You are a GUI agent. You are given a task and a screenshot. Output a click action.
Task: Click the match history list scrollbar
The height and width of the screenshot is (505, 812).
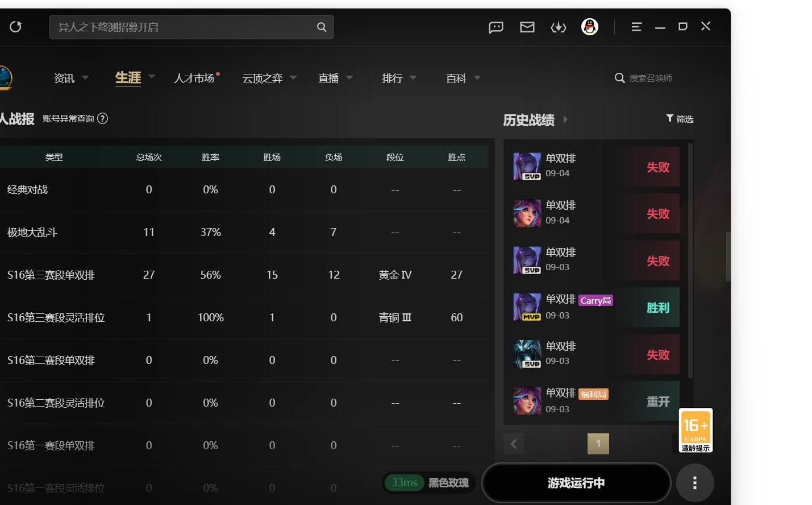coord(690,260)
